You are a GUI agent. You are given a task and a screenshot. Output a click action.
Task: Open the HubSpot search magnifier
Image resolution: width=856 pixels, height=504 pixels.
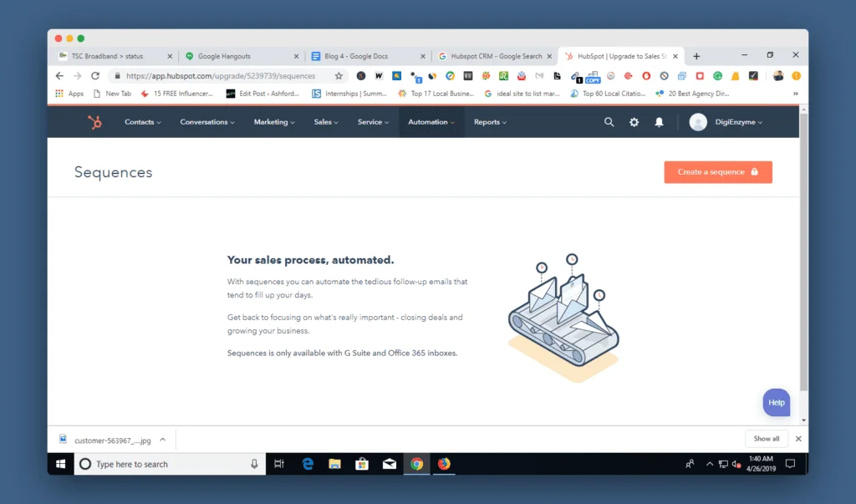pos(609,122)
